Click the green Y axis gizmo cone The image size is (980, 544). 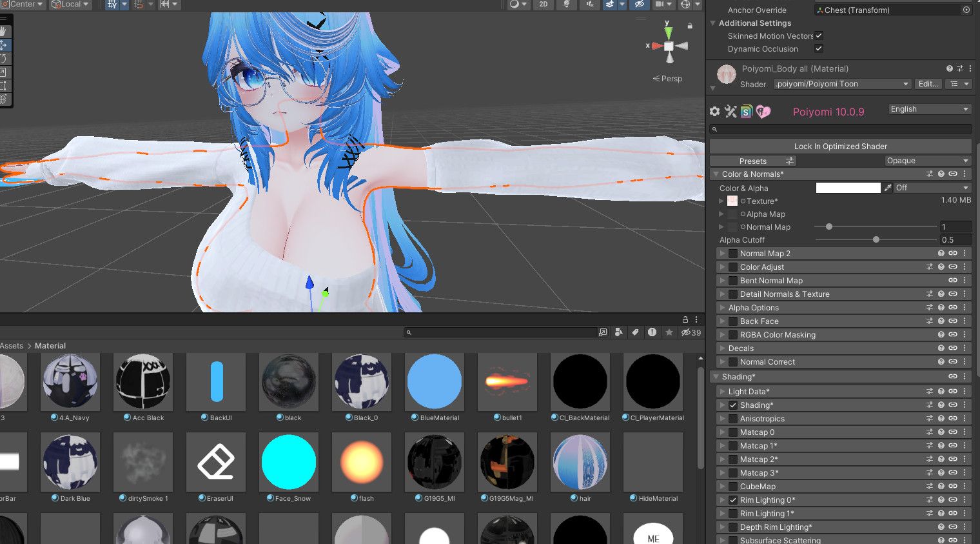tap(669, 32)
